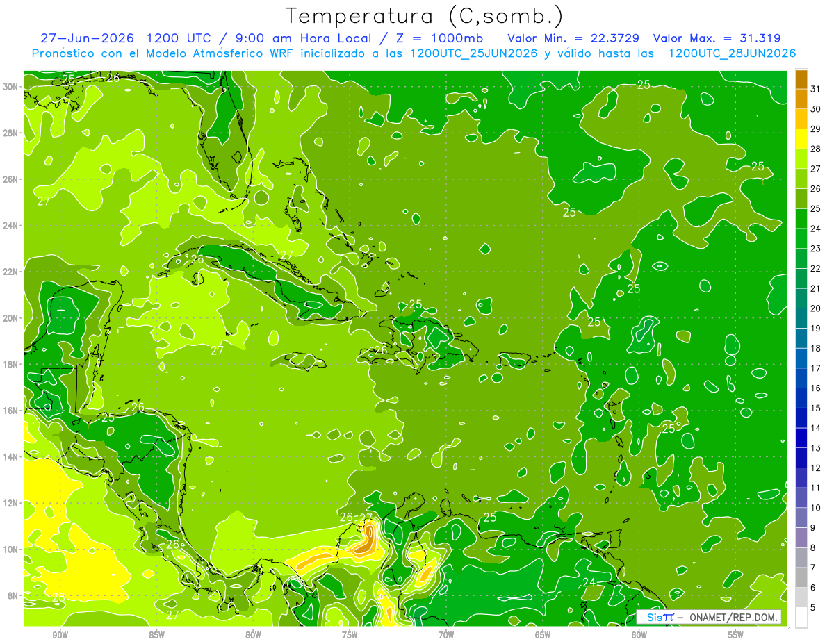834x644 pixels.
Task: Click the colorbar scale label 5
Action: tap(813, 608)
